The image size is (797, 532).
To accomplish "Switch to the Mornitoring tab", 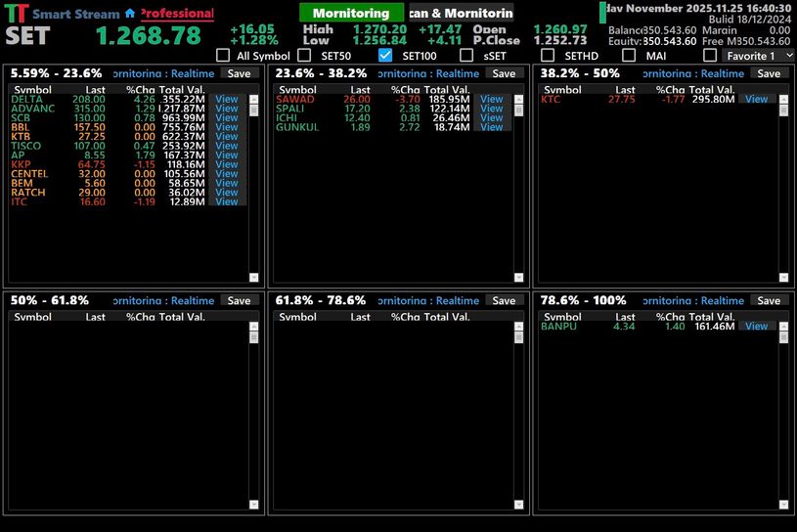I will pyautogui.click(x=351, y=14).
